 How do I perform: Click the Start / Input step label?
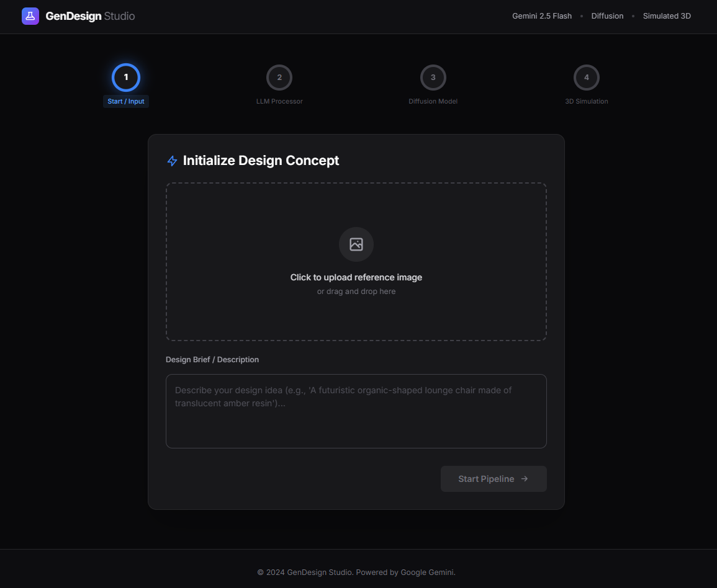[126, 101]
